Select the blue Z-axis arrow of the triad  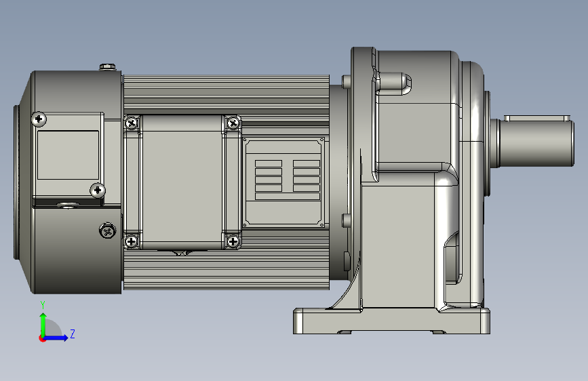[56, 338]
